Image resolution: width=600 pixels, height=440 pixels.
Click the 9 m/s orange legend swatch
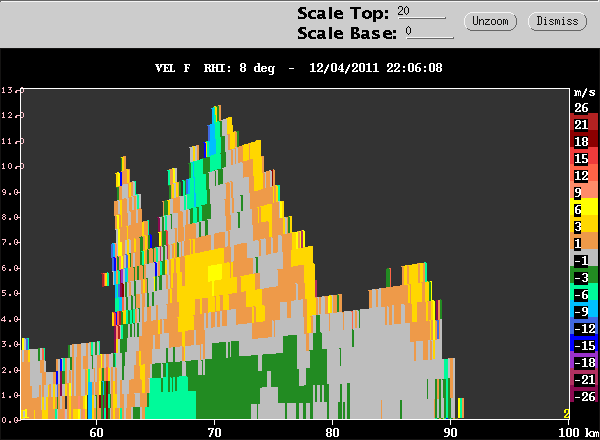[581, 192]
